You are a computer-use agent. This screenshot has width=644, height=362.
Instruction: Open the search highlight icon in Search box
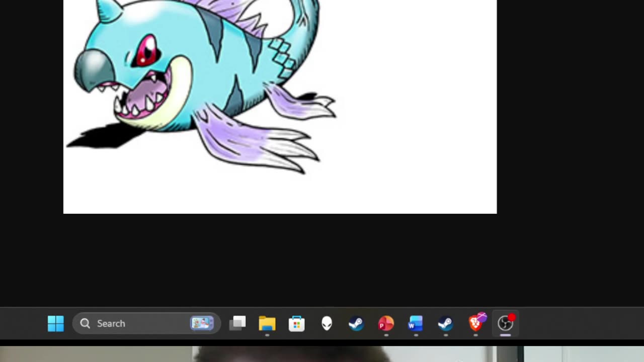click(x=202, y=323)
